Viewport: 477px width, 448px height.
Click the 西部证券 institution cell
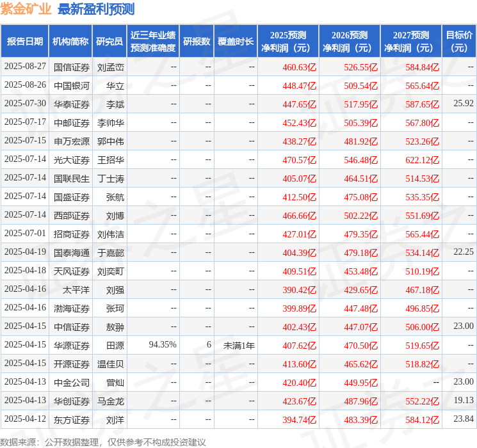click(72, 216)
